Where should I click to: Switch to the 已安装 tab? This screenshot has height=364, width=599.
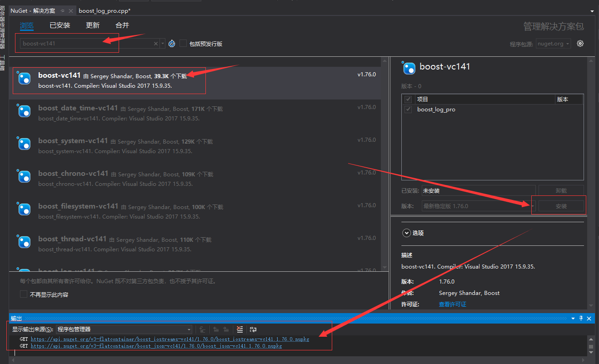60,25
